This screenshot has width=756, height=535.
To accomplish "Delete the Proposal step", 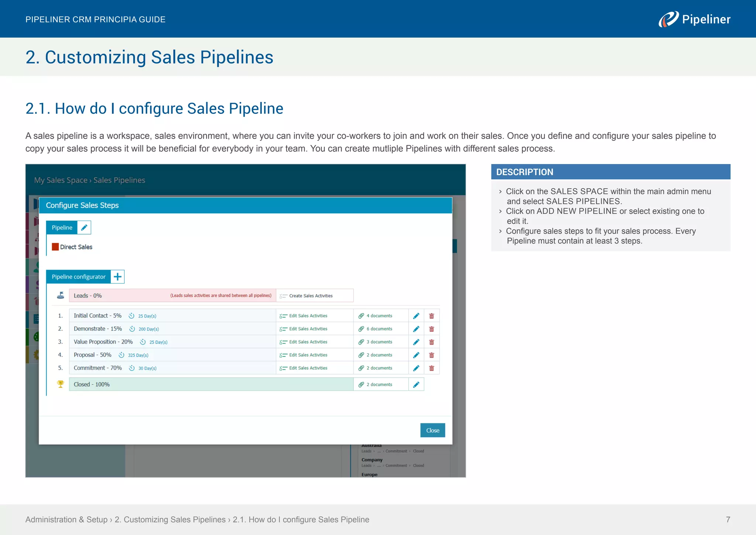I will tap(432, 355).
